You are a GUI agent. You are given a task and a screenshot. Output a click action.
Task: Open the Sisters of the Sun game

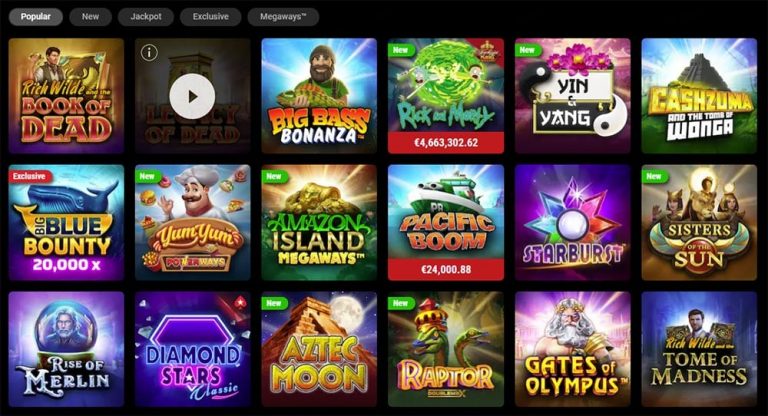click(699, 222)
